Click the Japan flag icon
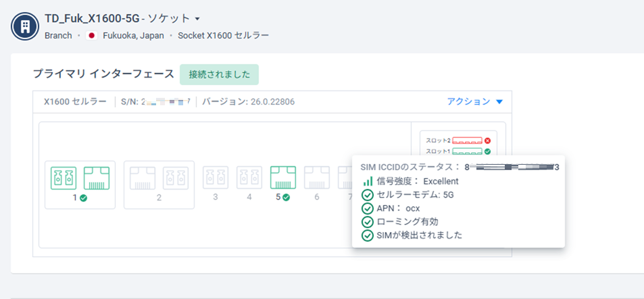644x299 pixels. pyautogui.click(x=92, y=36)
